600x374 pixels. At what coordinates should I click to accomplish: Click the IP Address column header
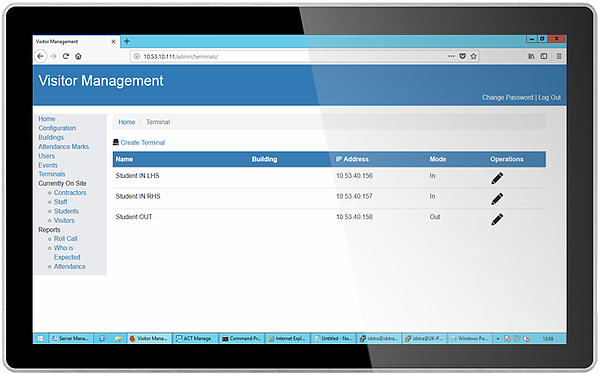click(352, 159)
